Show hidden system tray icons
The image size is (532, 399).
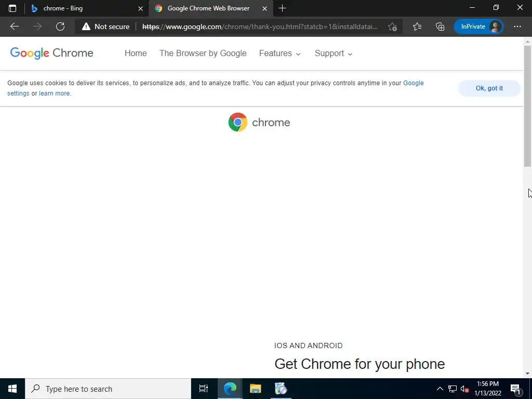440,389
